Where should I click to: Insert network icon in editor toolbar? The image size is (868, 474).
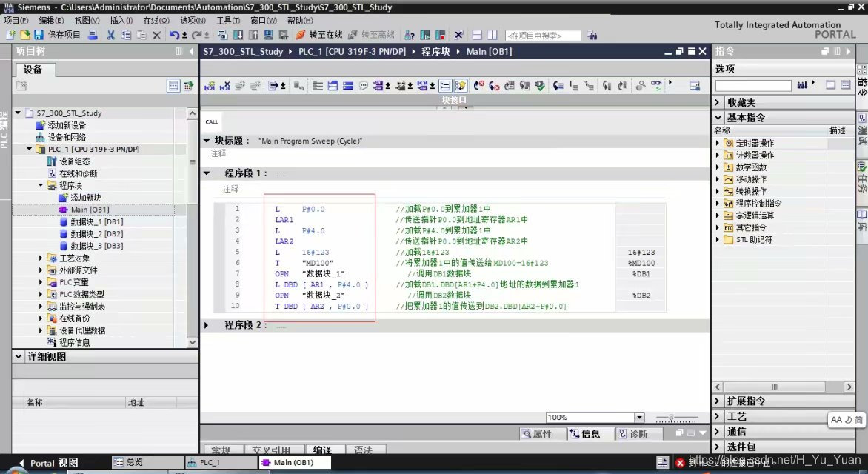[x=210, y=86]
